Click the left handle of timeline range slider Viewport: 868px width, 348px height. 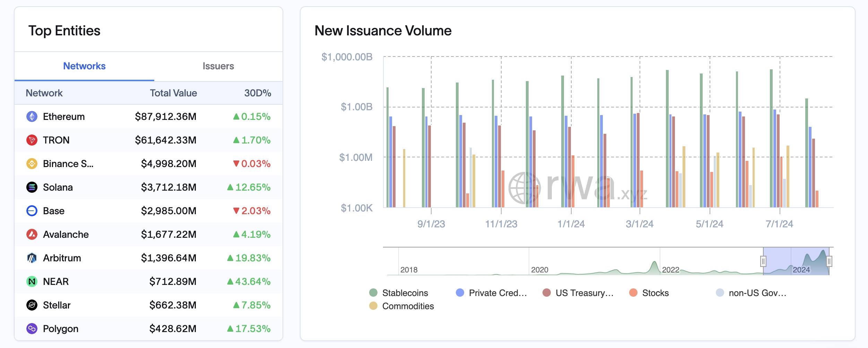pos(763,261)
